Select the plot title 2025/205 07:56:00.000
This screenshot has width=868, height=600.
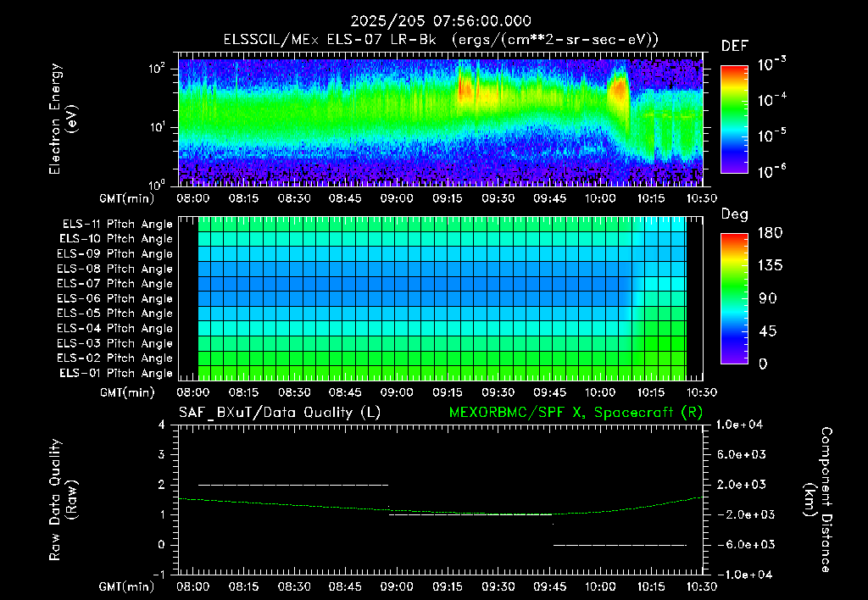[441, 21]
